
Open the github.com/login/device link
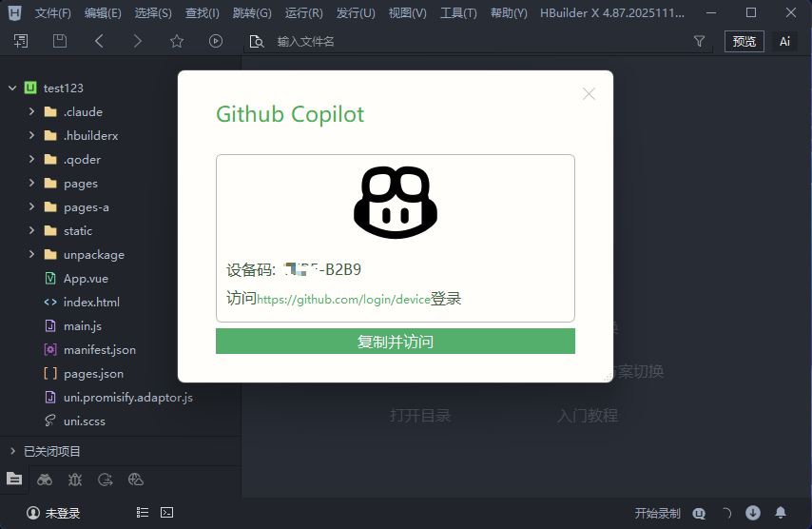pos(343,300)
